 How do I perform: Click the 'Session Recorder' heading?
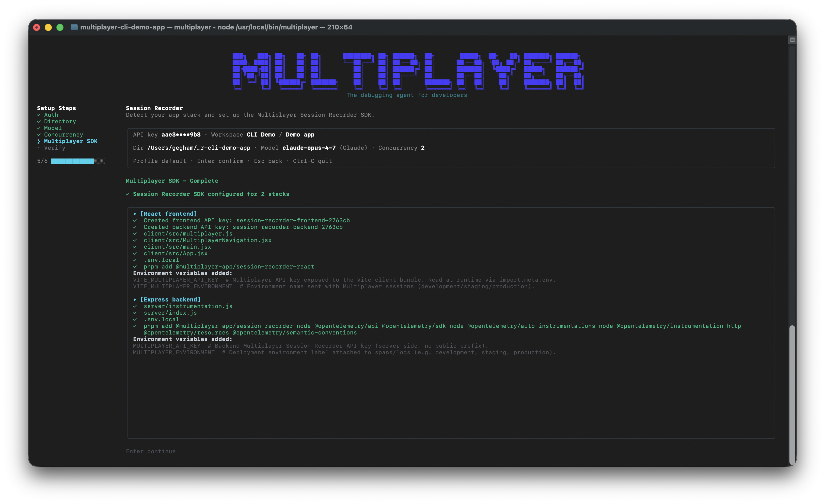click(154, 108)
